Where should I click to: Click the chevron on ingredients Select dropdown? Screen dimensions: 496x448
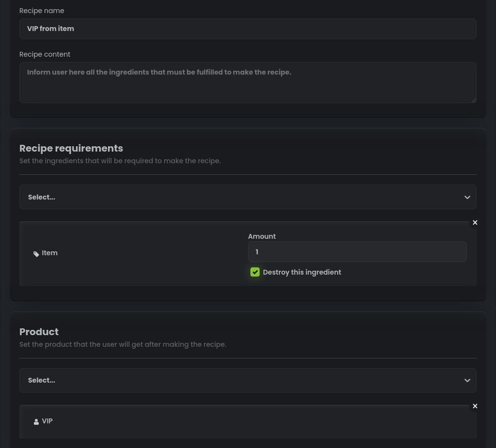click(467, 197)
